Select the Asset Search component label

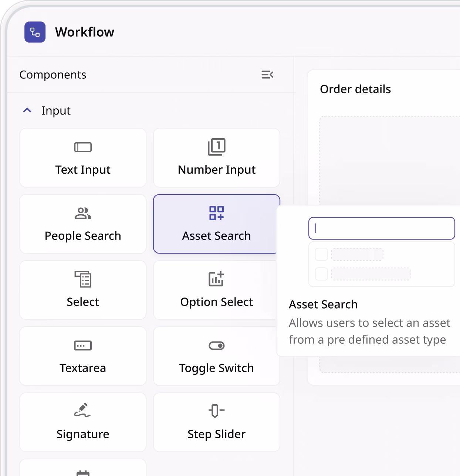pos(216,236)
